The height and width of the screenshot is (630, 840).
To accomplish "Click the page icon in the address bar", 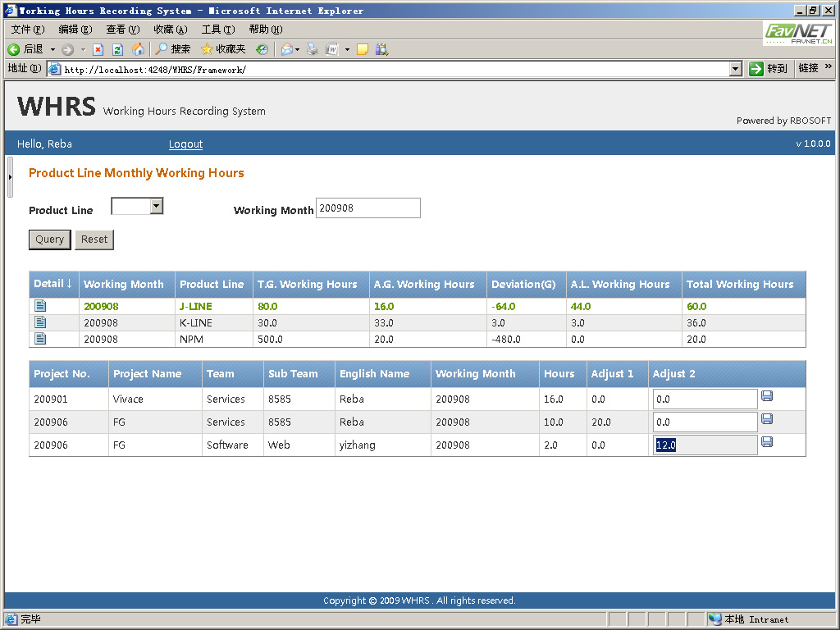I will [x=55, y=69].
